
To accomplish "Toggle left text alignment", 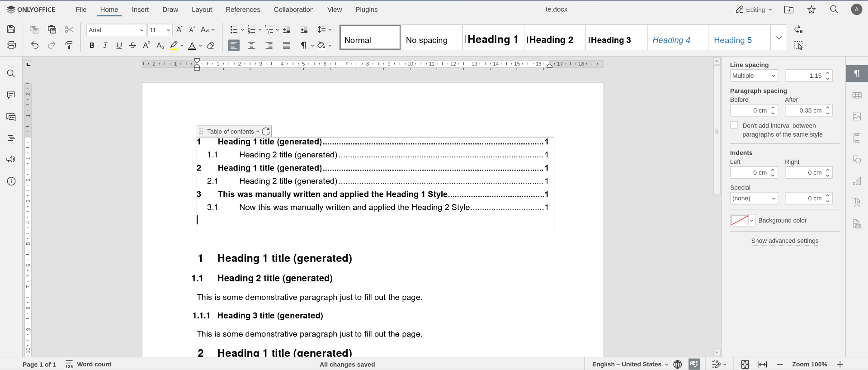I will pyautogui.click(x=234, y=45).
